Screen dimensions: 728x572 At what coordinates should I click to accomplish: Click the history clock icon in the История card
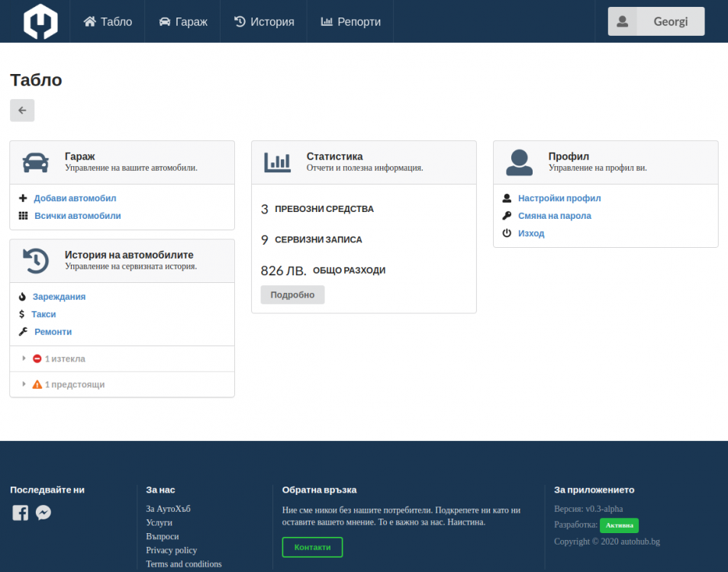click(35, 260)
